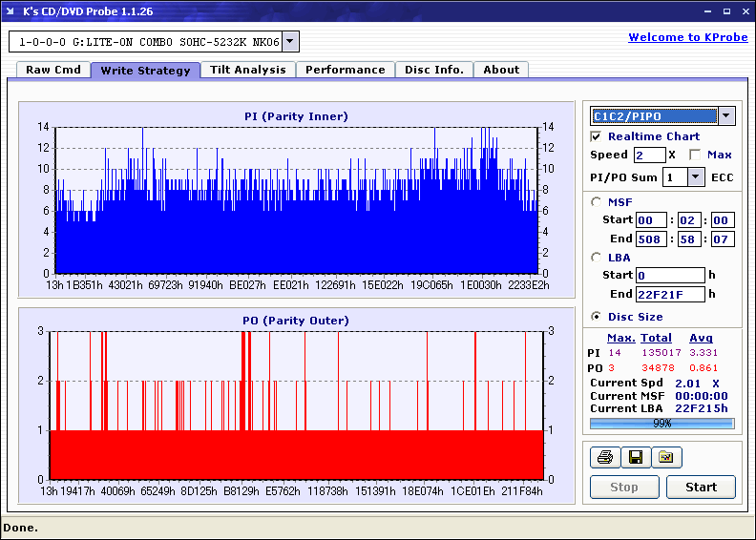Click the yellow folder icon button
756x540 pixels.
666,458
